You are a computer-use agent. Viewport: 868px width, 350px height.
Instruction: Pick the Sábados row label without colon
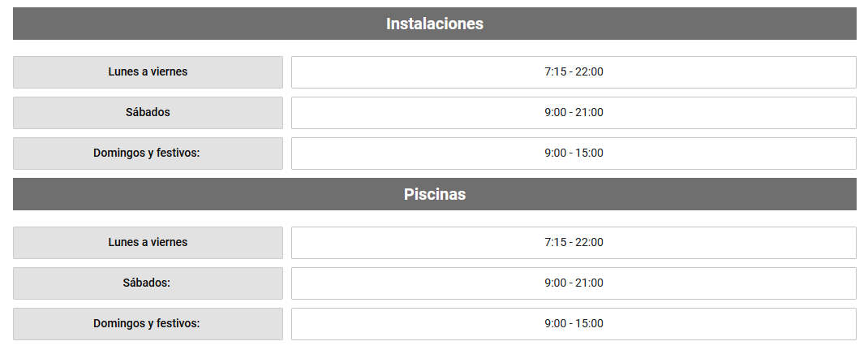tap(148, 112)
